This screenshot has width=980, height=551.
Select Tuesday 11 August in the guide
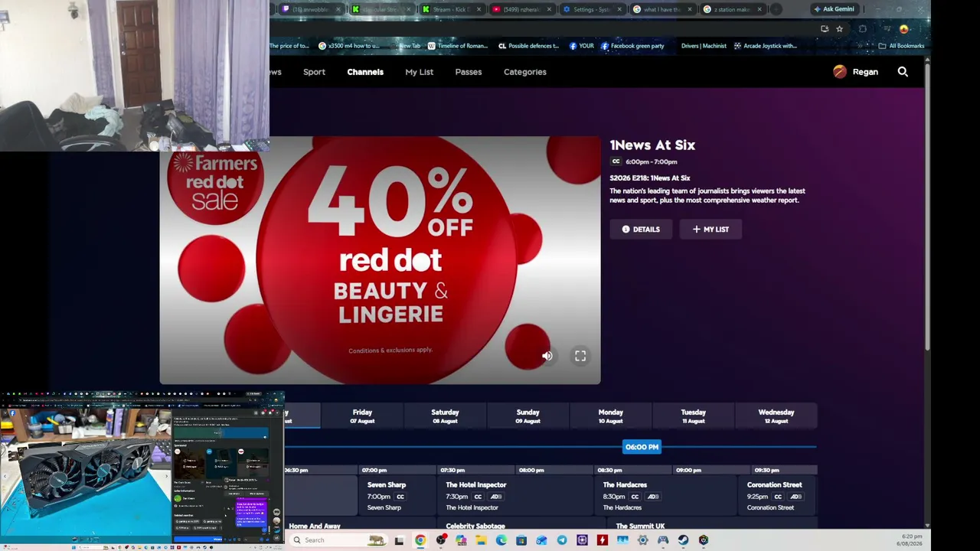(693, 416)
